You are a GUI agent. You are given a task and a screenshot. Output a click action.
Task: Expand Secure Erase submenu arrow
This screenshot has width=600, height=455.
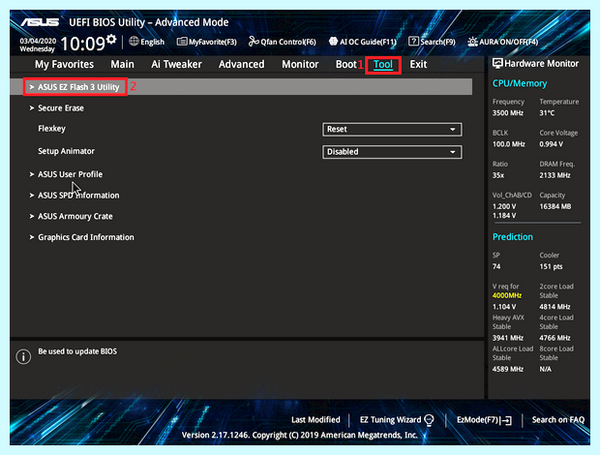coord(32,108)
